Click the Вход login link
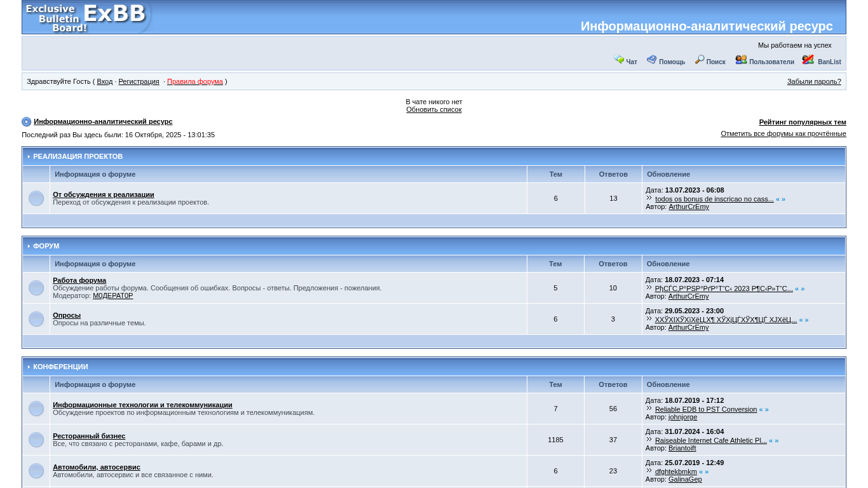868x488 pixels. 105,81
